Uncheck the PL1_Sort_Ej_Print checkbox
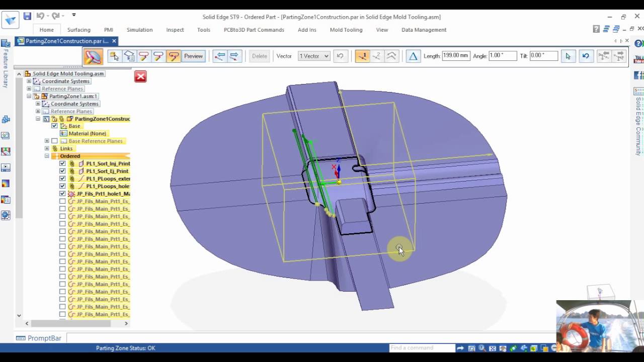Image resolution: width=644 pixels, height=362 pixels. click(62, 171)
